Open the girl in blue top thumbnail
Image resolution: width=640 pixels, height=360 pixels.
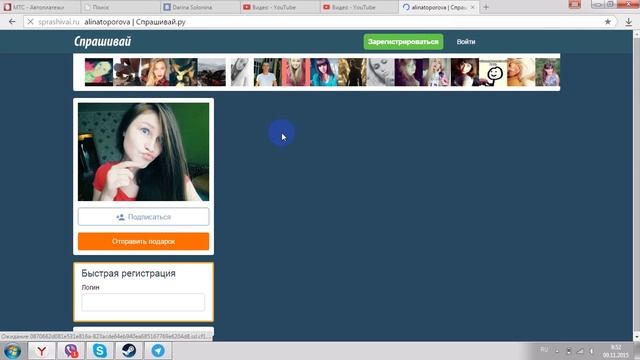[x=324, y=72]
